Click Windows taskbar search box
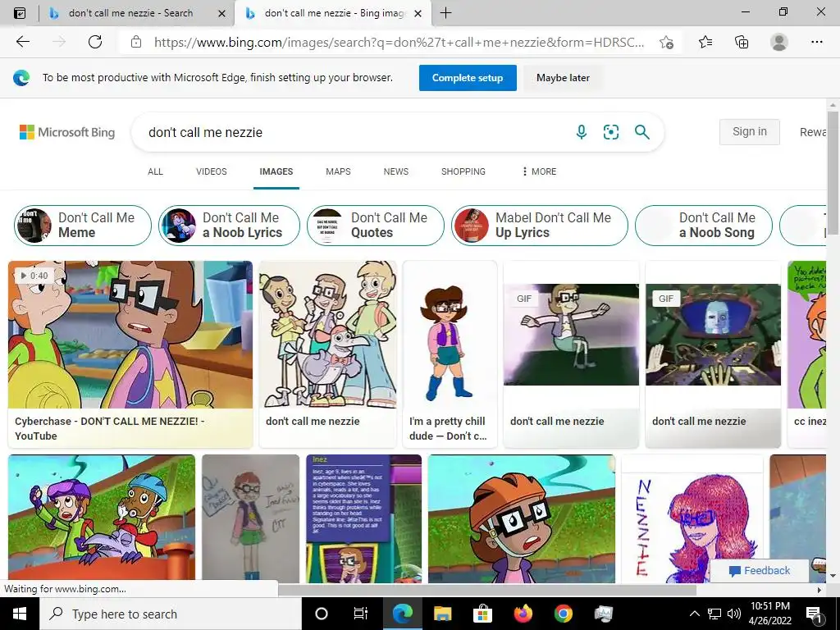Viewport: 840px width, 630px height. tap(171, 614)
